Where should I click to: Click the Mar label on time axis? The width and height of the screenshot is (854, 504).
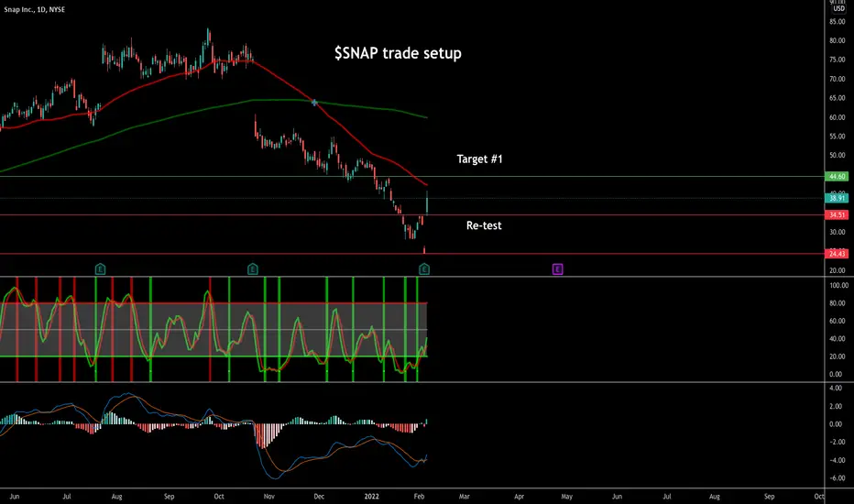click(464, 497)
